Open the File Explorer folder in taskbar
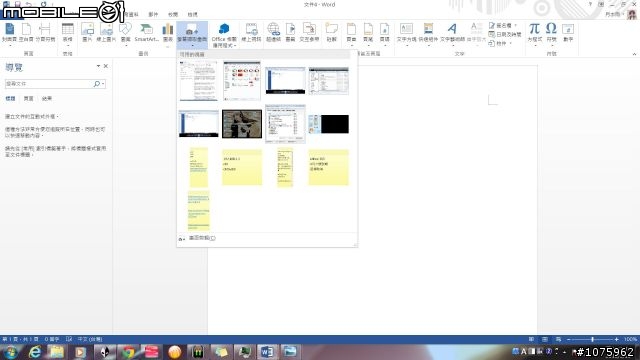 (57, 352)
